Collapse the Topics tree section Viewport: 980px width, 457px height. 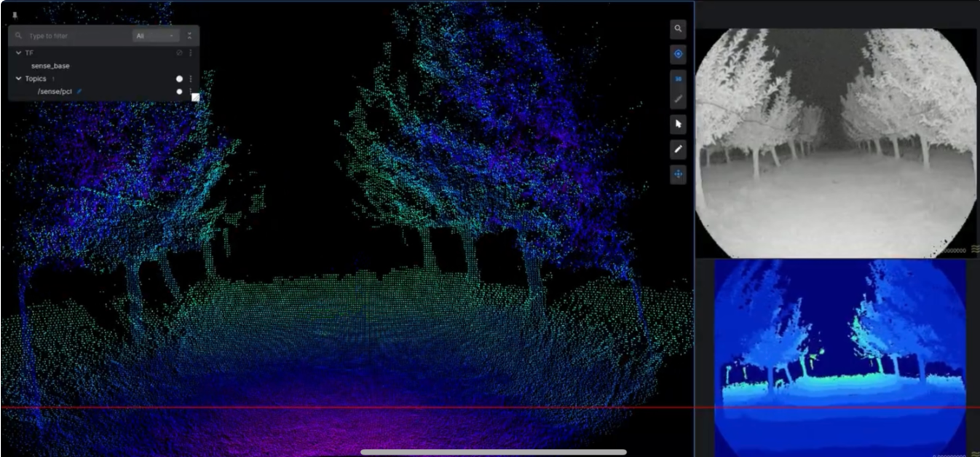[x=19, y=79]
